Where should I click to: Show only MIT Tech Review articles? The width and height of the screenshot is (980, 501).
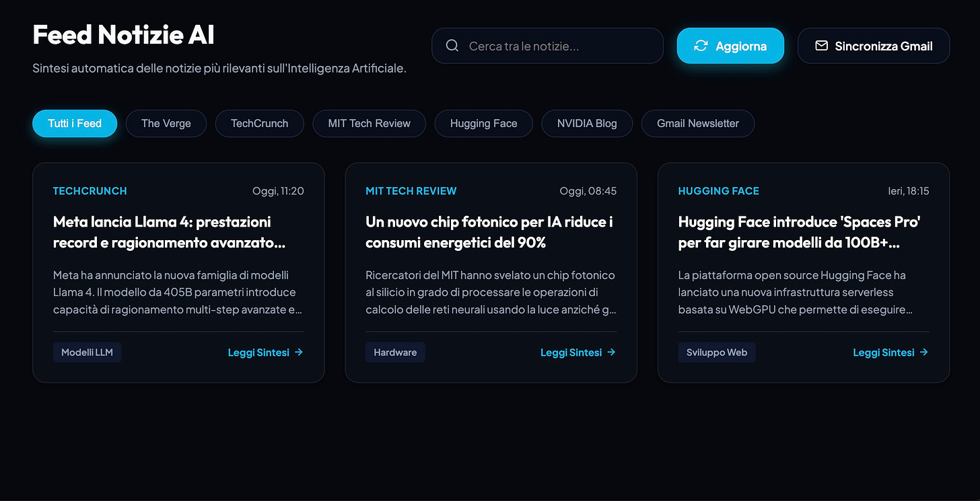click(369, 123)
